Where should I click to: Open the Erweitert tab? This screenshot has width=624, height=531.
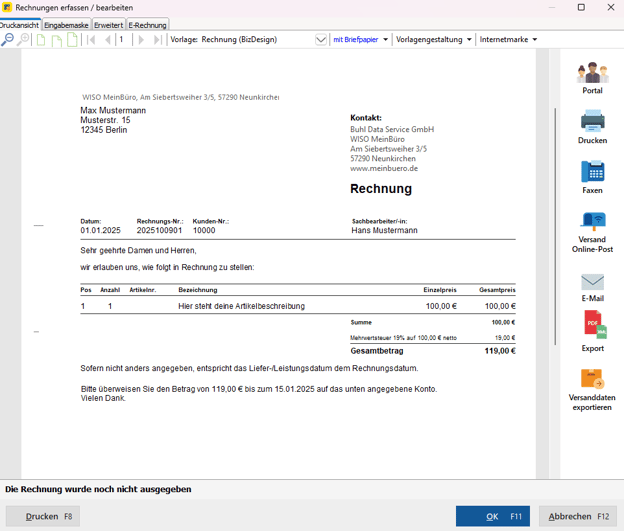108,25
